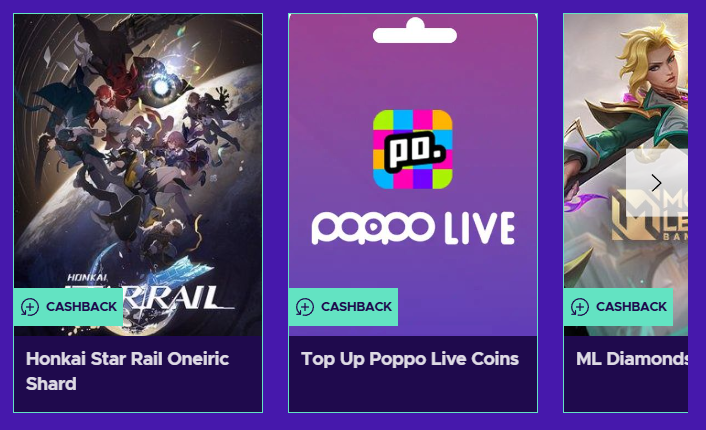
Task: Click the gift card hanger slot on Poppo card
Action: click(415, 32)
